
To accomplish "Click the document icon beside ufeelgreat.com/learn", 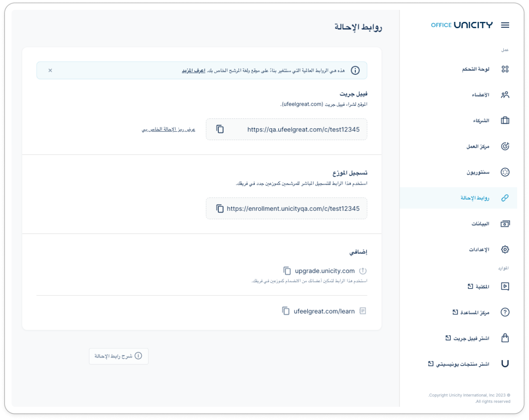I will (x=363, y=311).
